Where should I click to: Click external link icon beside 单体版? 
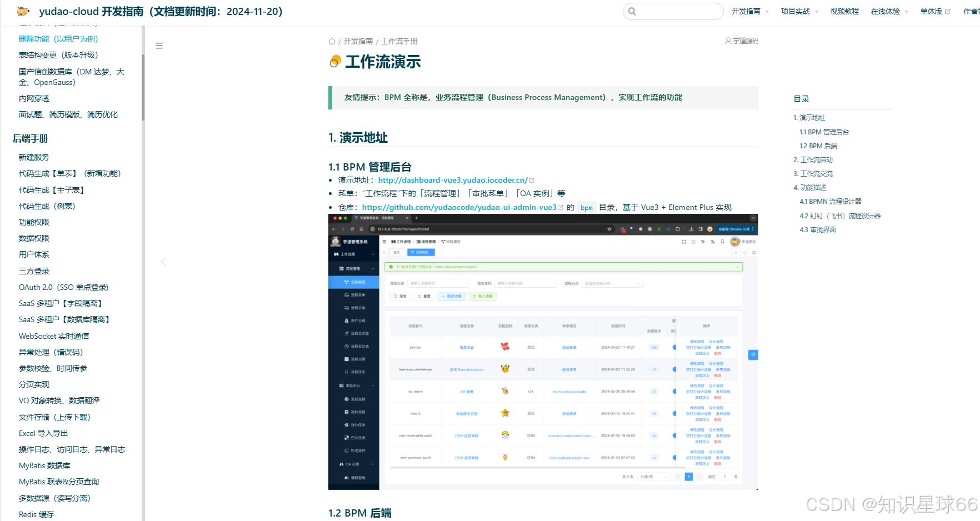[x=948, y=11]
